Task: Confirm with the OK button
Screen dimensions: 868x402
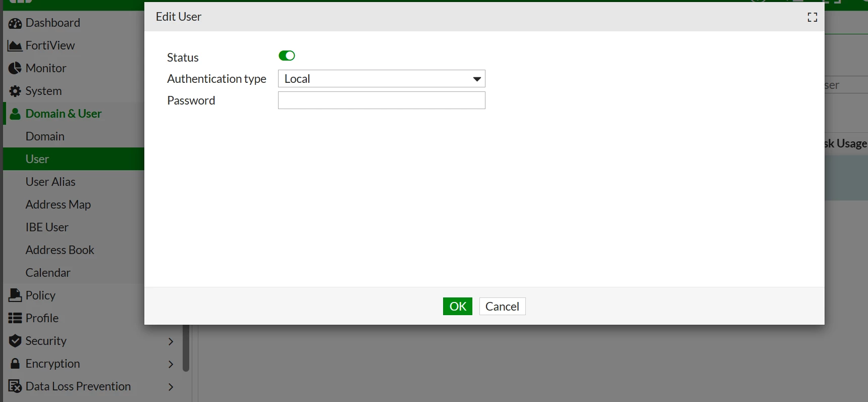Action: click(x=458, y=306)
